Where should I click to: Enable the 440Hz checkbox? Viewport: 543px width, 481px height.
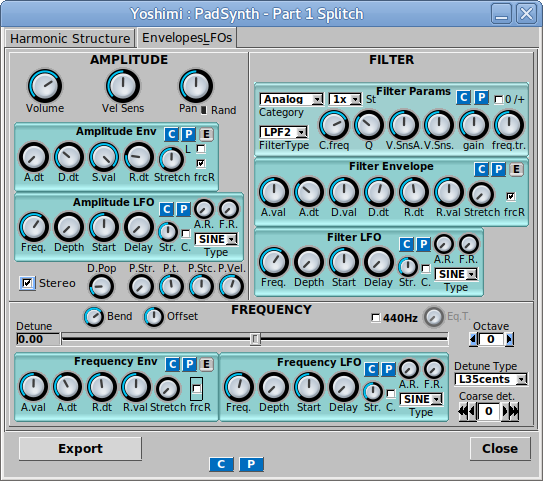[375, 318]
